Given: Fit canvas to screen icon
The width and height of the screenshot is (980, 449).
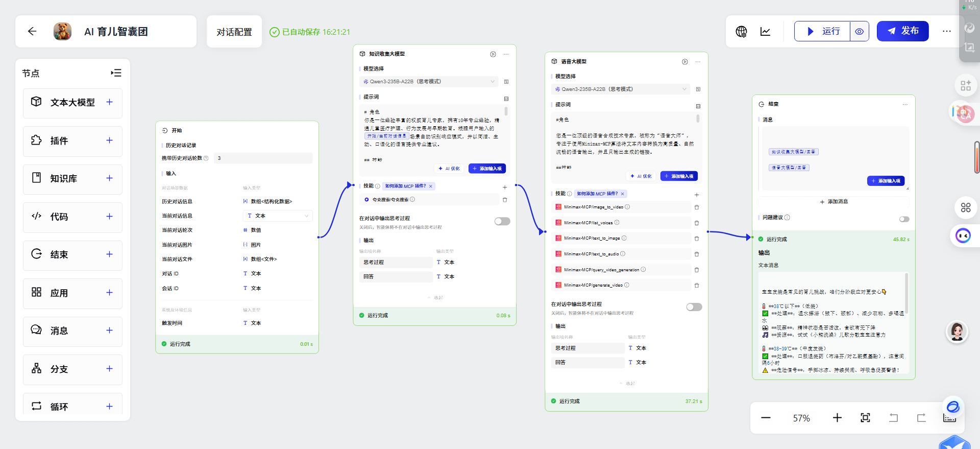Looking at the screenshot, I should click(x=865, y=418).
